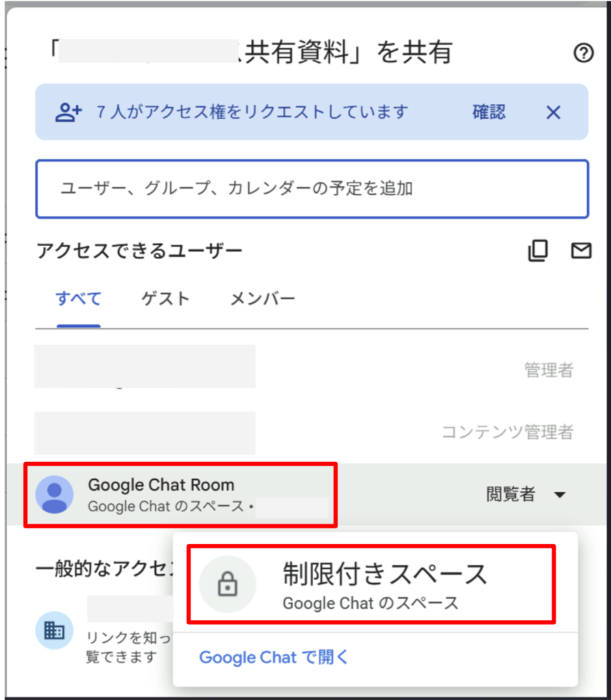Click 確認 to review access requests

(x=489, y=112)
